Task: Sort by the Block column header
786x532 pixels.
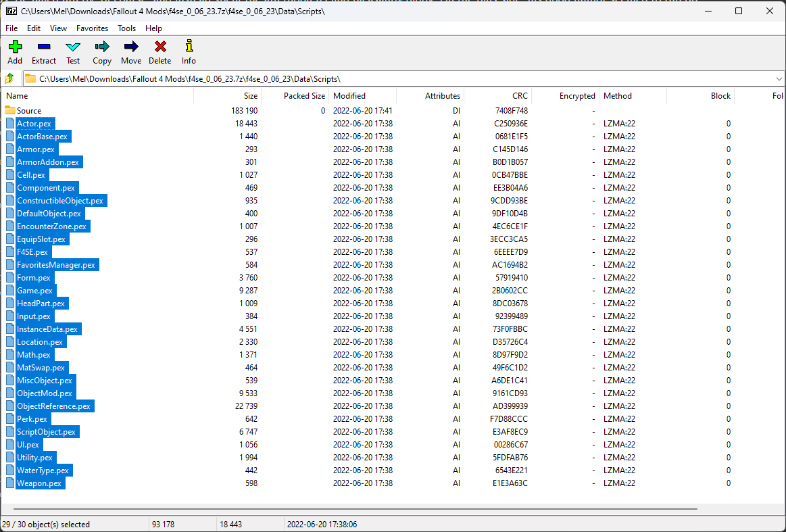Action: click(x=702, y=96)
